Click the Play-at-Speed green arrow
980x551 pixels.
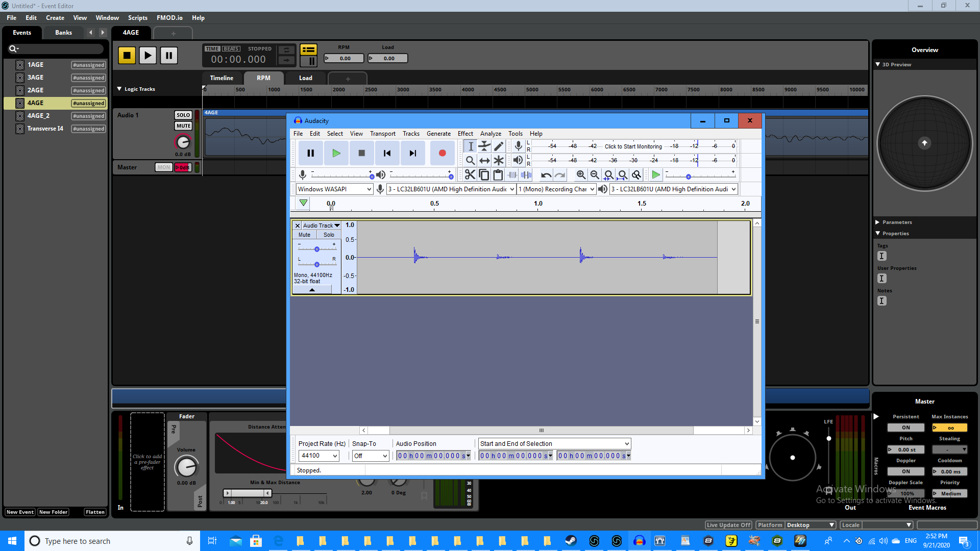coord(656,175)
